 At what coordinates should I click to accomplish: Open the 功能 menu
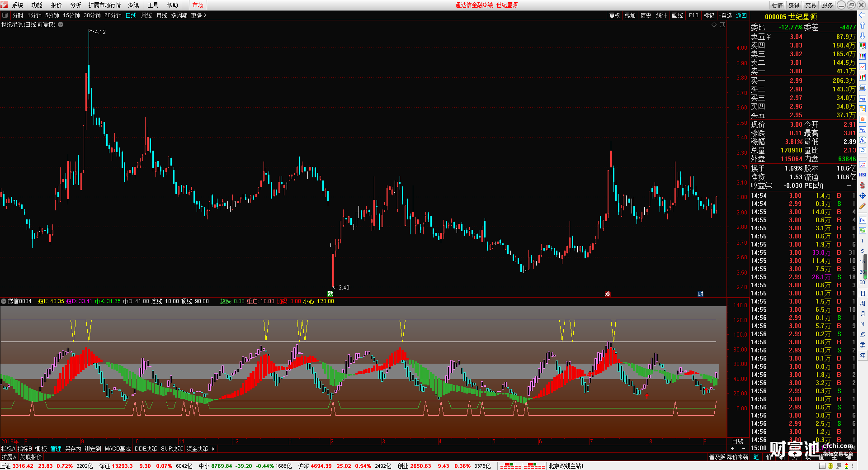point(37,5)
